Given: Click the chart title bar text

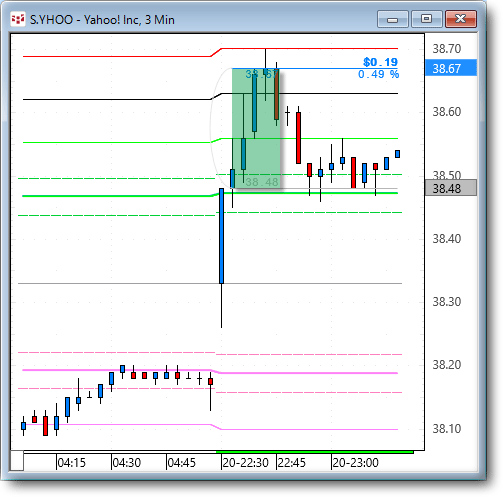Looking at the screenshot, I should tap(102, 20).
